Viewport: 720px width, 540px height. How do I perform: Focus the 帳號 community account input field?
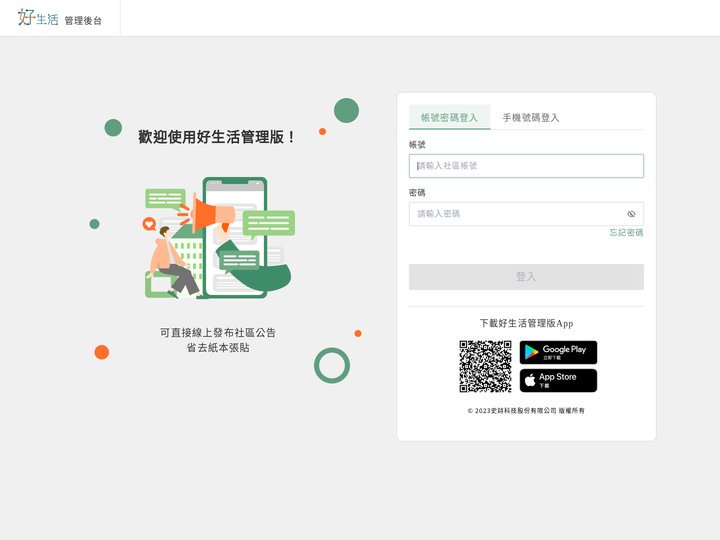[526, 166]
